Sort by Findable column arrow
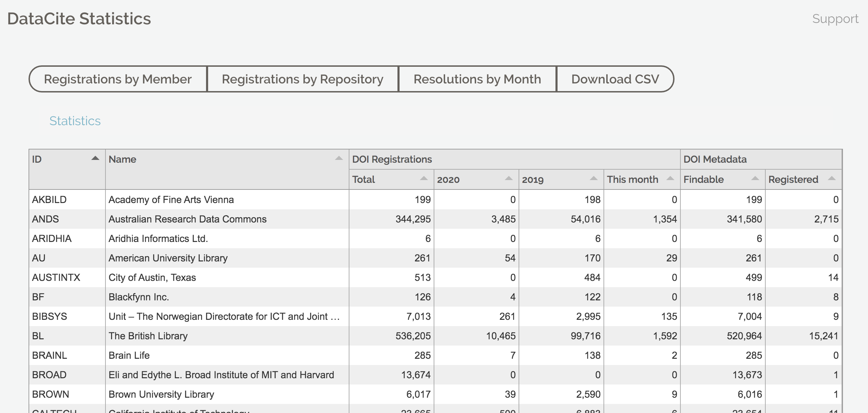868x413 pixels. (755, 179)
